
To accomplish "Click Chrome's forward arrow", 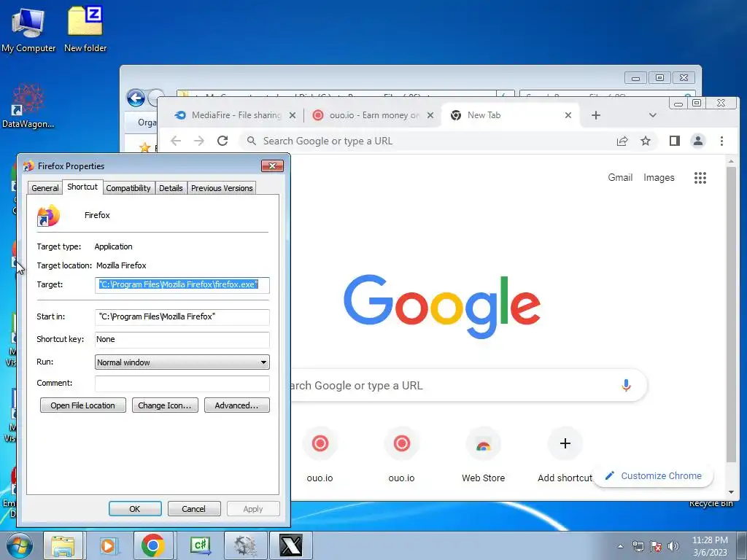I will 199,141.
